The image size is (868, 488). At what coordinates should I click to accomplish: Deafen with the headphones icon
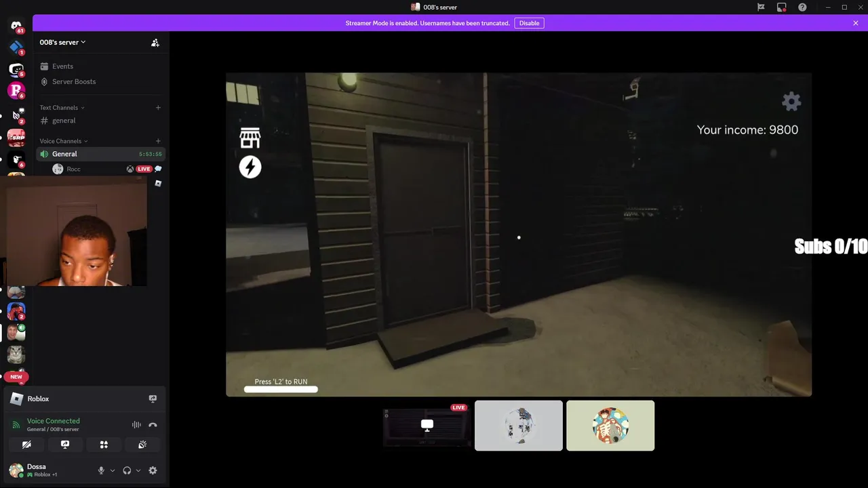pos(127,470)
